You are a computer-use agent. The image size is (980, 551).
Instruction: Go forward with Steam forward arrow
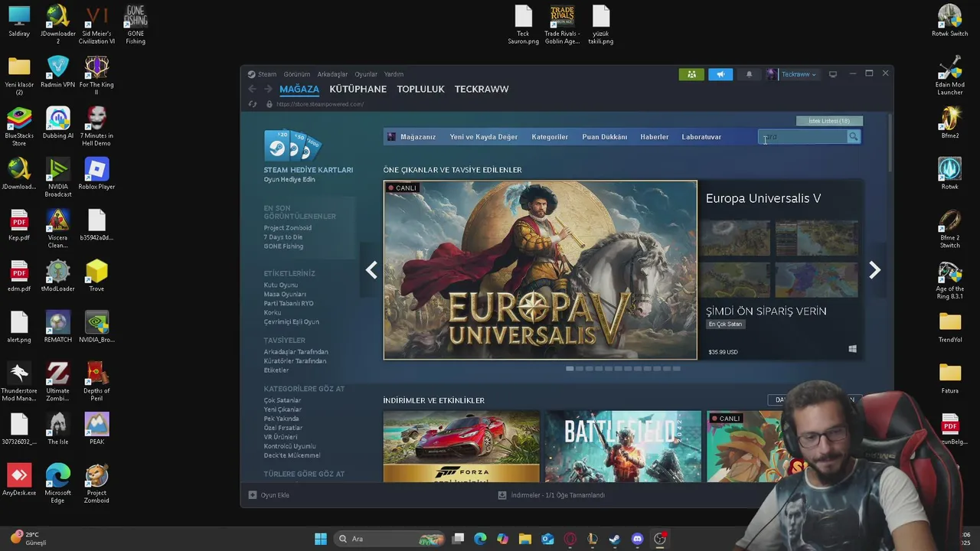tap(268, 89)
